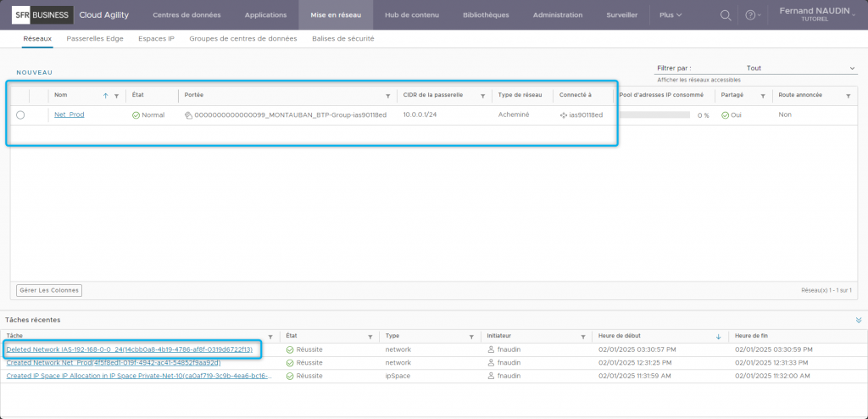868x419 pixels.
Task: Filter the Nom column
Action: coord(116,96)
